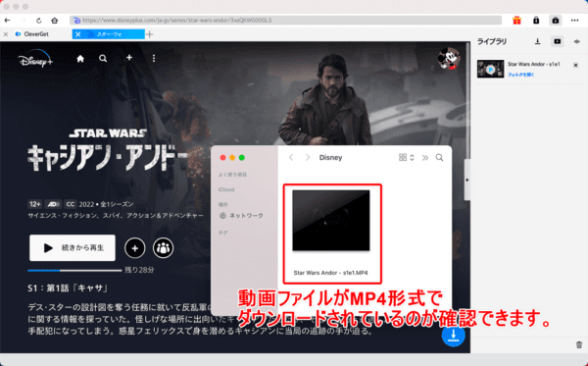Click the ライブラリ panel title
The image size is (588, 366).
(x=492, y=41)
